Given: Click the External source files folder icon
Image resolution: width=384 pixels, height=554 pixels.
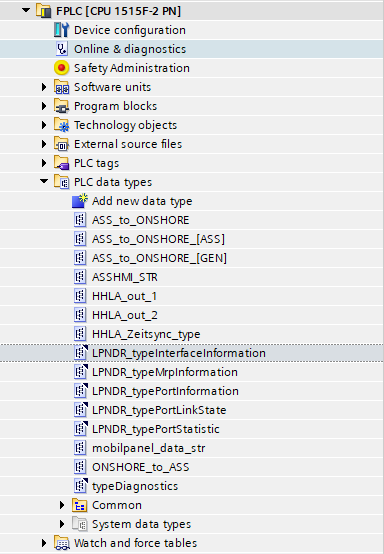Looking at the screenshot, I should [61, 144].
